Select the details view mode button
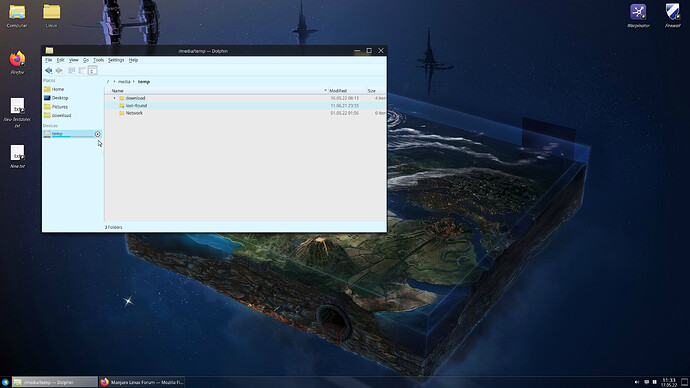 pyautogui.click(x=92, y=70)
